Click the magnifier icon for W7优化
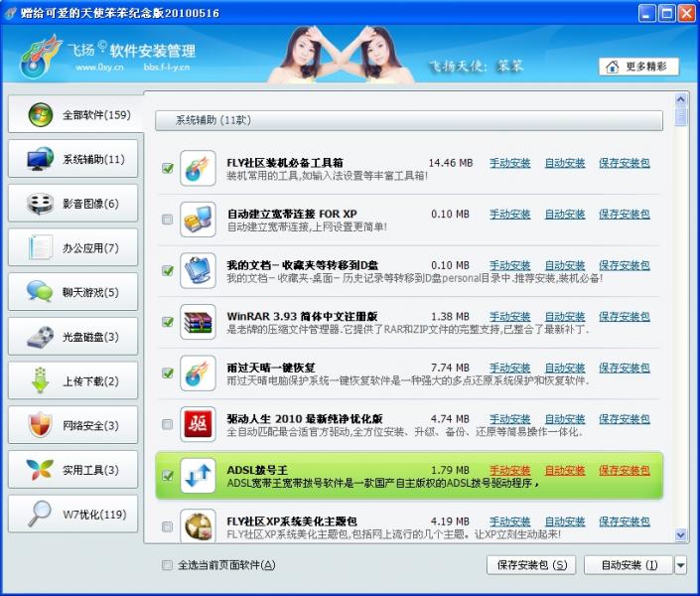 [40, 514]
